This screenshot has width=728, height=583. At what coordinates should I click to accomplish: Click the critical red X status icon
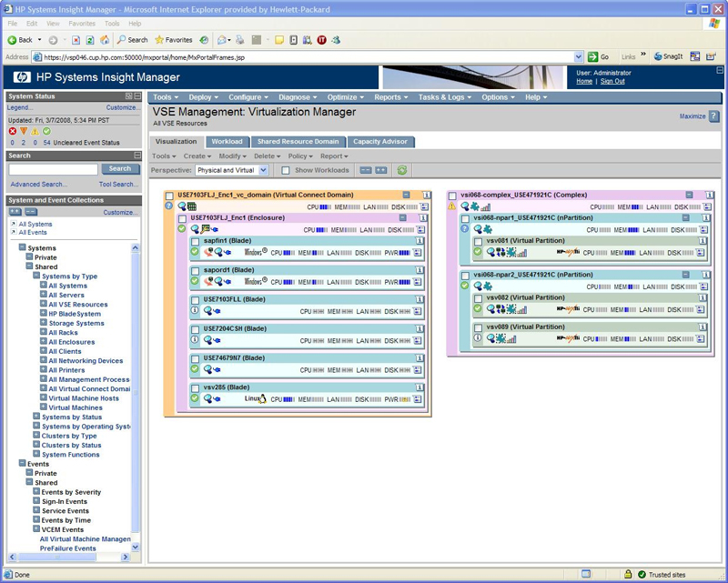13,131
